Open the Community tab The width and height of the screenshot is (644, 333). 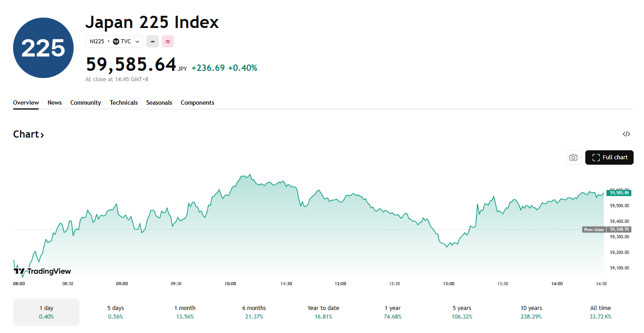[86, 103]
